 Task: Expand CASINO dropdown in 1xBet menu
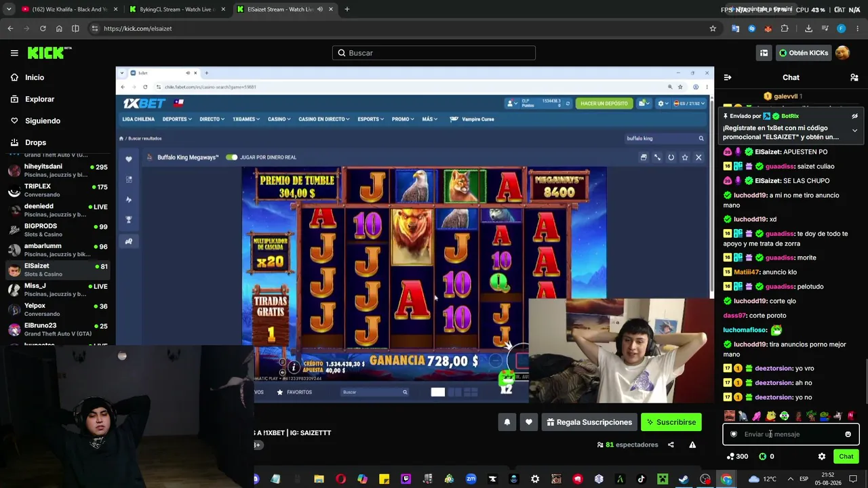click(x=279, y=119)
